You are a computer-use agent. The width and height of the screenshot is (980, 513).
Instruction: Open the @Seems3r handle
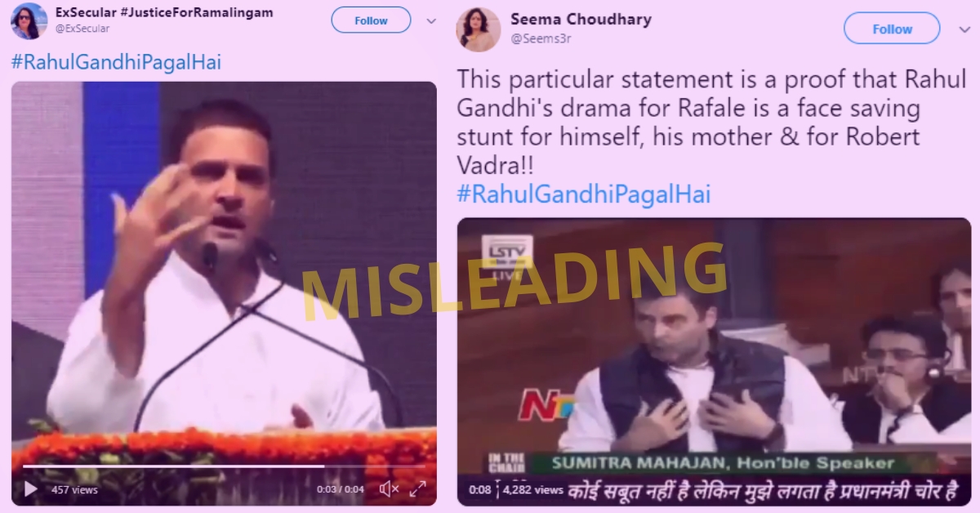(x=541, y=37)
